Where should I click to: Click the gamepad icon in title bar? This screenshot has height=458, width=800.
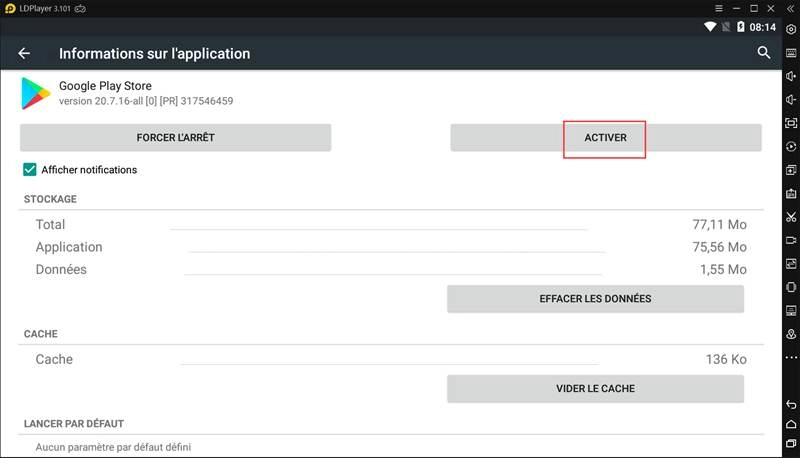pos(80,9)
